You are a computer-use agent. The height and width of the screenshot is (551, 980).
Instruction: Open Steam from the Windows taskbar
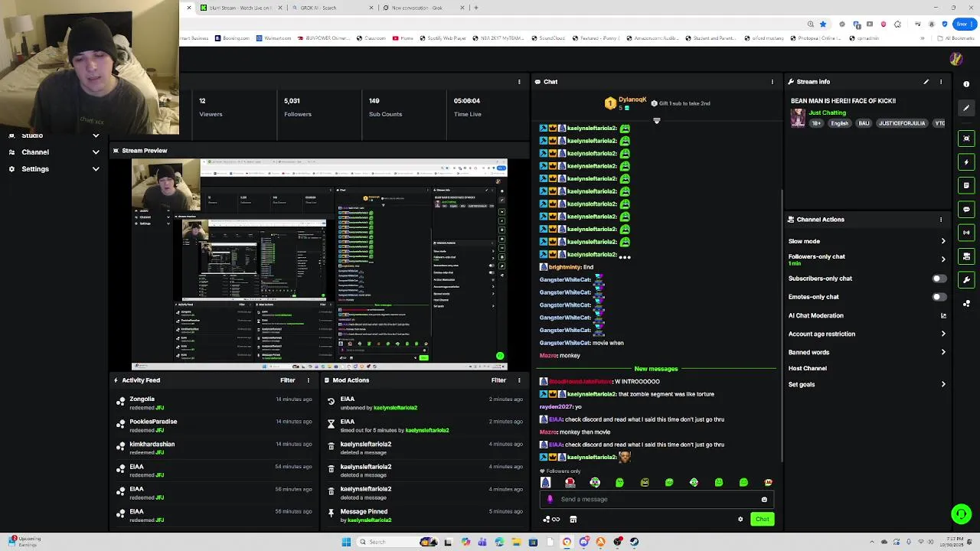[x=634, y=542]
